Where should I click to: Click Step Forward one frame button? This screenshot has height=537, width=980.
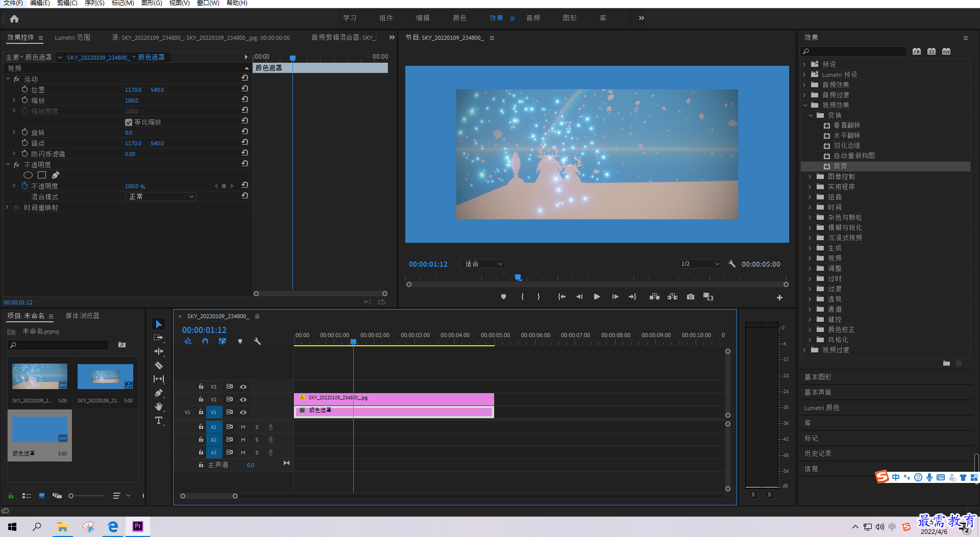click(615, 297)
